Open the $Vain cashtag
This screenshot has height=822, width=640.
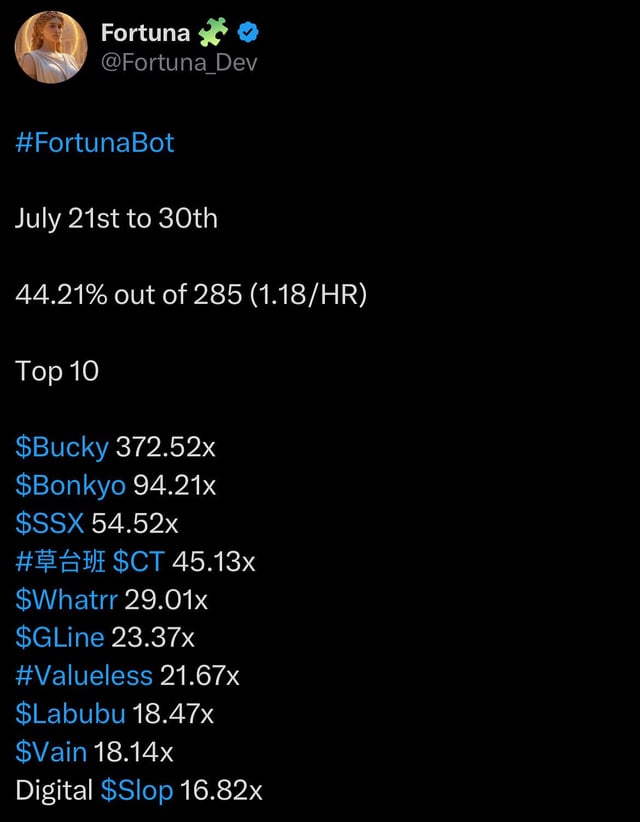point(51,751)
